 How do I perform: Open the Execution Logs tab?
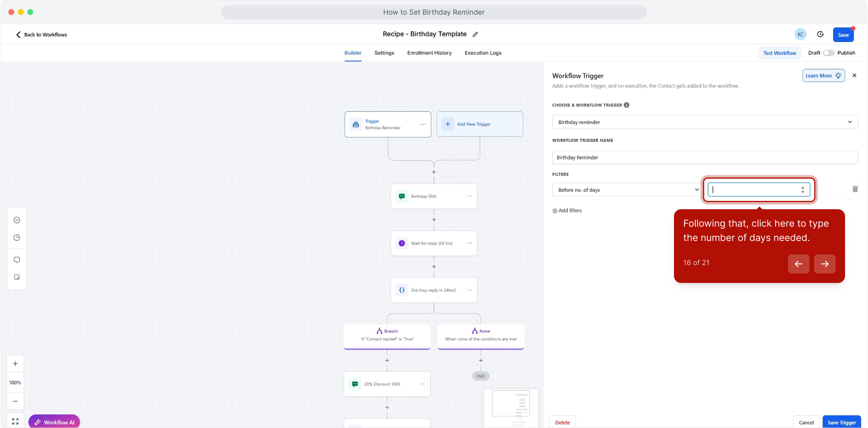[483, 53]
